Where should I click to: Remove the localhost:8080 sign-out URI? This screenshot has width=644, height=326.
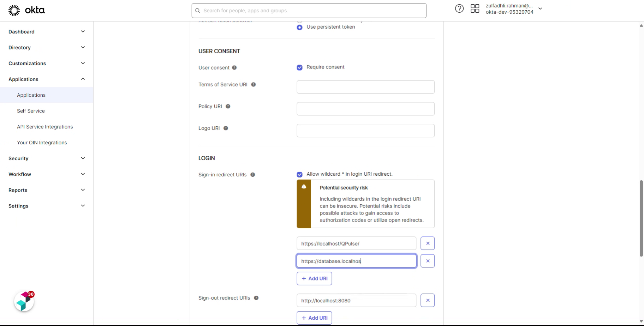pyautogui.click(x=428, y=300)
